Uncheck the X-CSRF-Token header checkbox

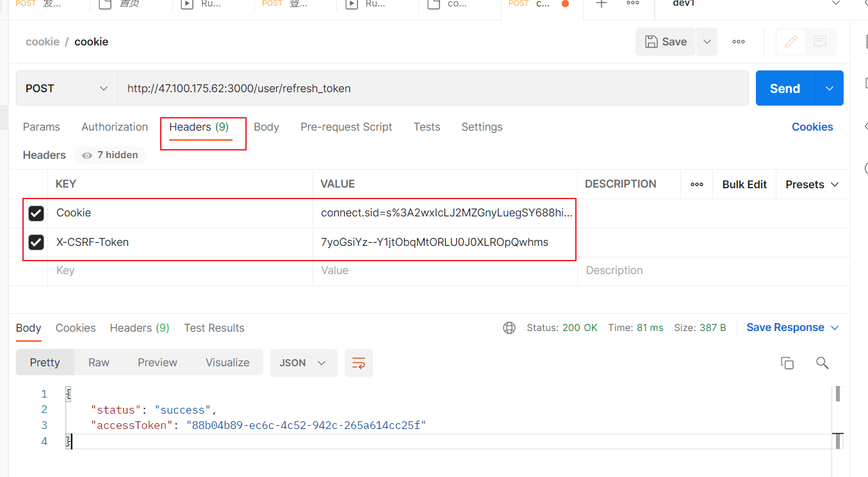click(x=36, y=243)
